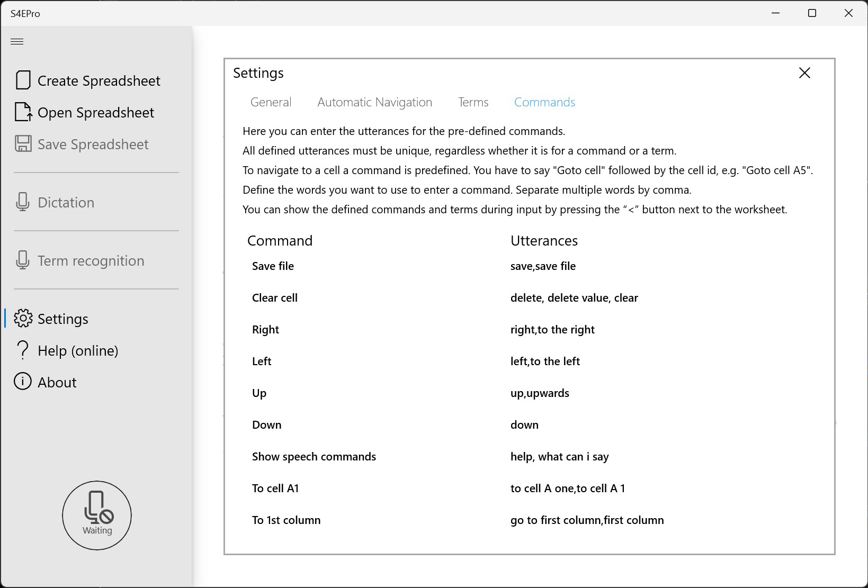This screenshot has height=588, width=868.
Task: Click the Dictation microphone icon
Action: 23,202
